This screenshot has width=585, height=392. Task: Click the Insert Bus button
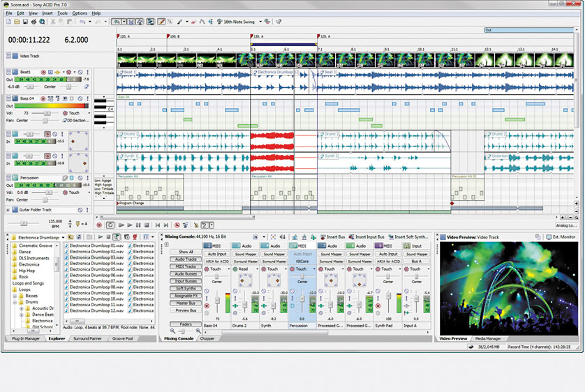331,237
